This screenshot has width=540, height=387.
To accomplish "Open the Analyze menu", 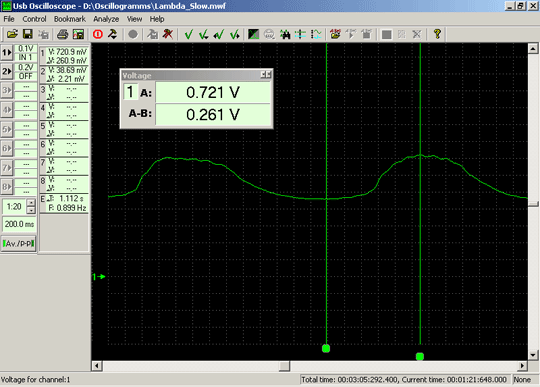I will 106,19.
